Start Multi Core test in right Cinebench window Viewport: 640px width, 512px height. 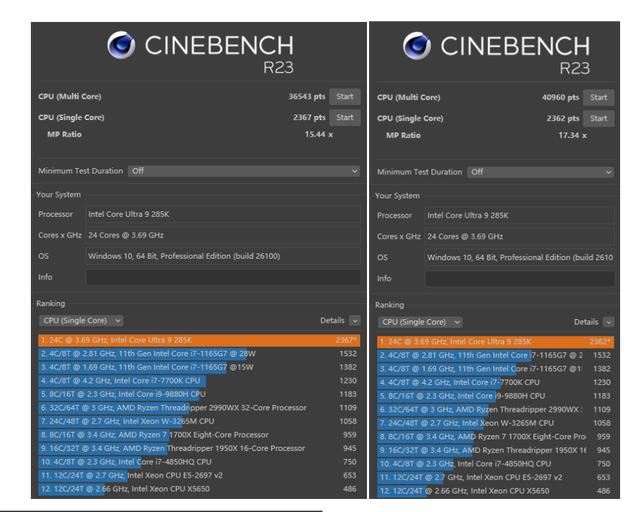click(x=598, y=98)
